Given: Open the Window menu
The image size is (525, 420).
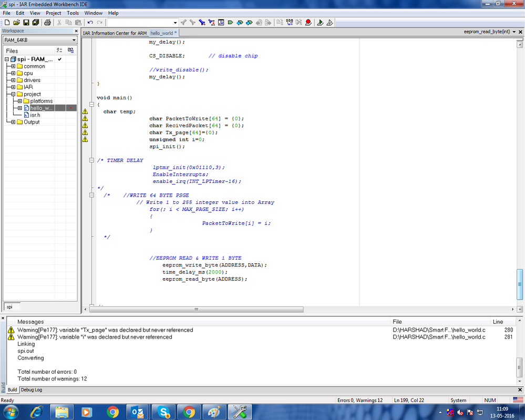Looking at the screenshot, I should click(x=94, y=13).
